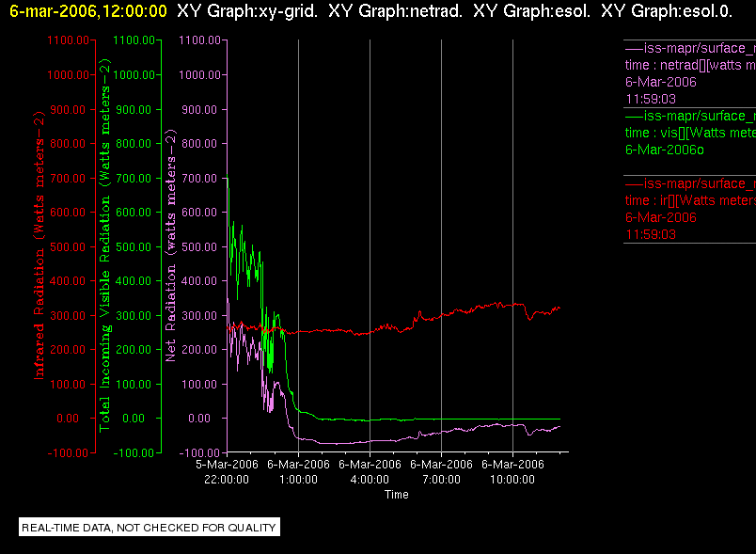Click the red ir legend entry line
Screen dimensions: 756x554
click(690, 183)
